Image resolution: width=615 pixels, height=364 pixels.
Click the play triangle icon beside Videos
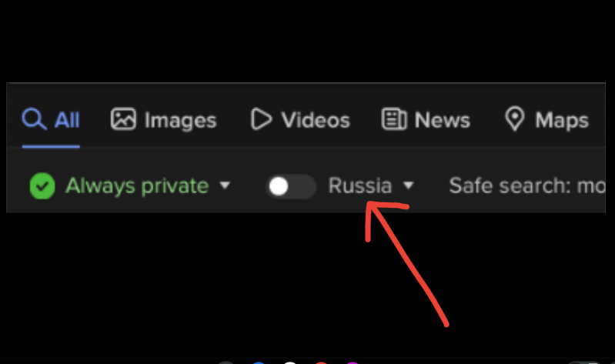tap(261, 119)
